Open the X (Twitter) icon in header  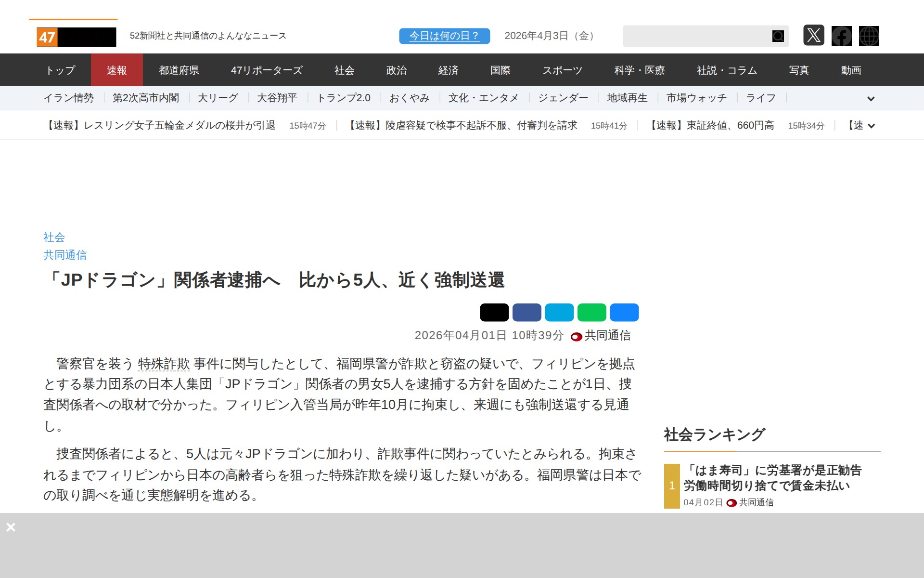click(813, 36)
